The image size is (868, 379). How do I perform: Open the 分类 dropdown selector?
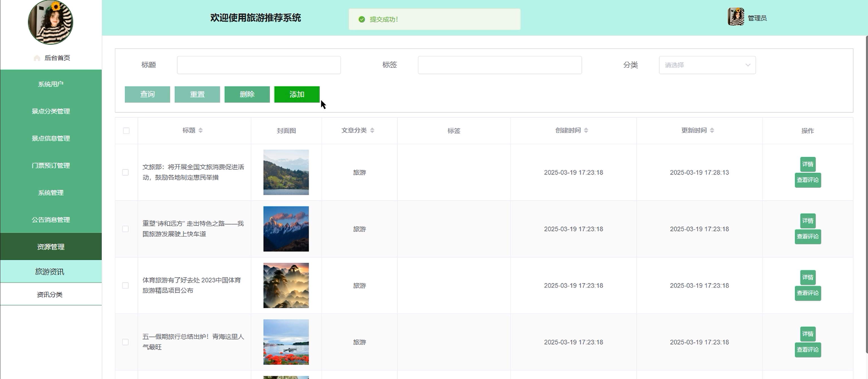707,65
